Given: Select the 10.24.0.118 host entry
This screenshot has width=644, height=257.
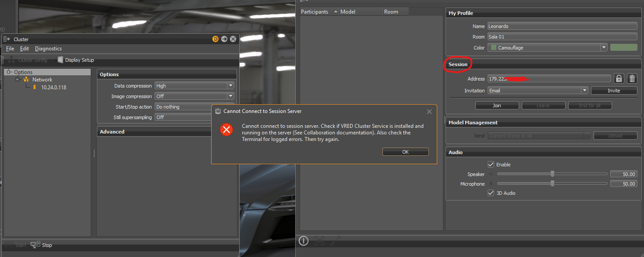Looking at the screenshot, I should pyautogui.click(x=53, y=88).
